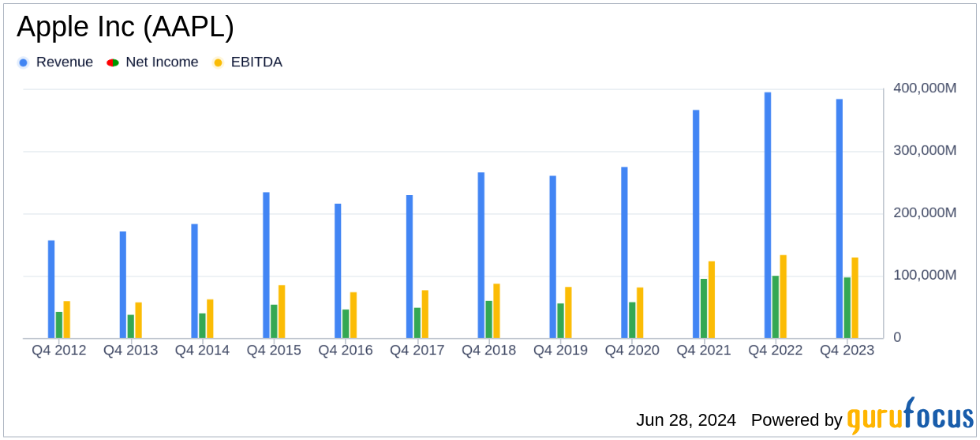Click the Q4 2019 axis label
The image size is (980, 440).
(x=561, y=350)
